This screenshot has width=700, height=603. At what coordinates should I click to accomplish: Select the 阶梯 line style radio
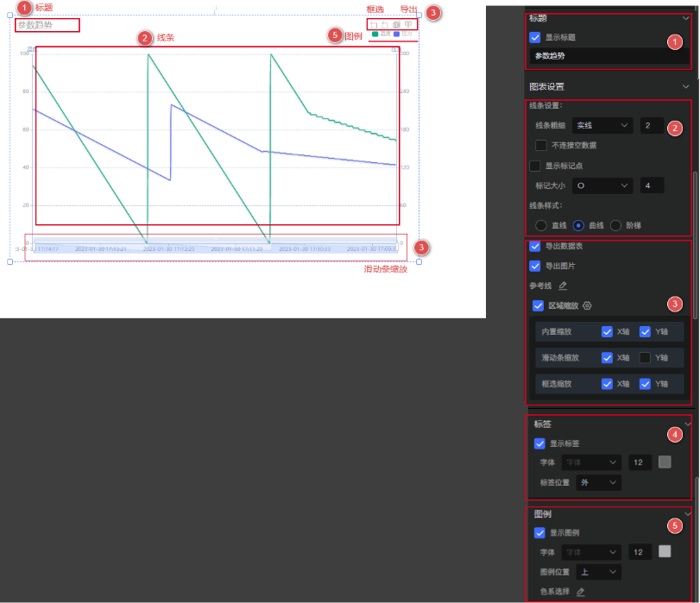tap(615, 225)
